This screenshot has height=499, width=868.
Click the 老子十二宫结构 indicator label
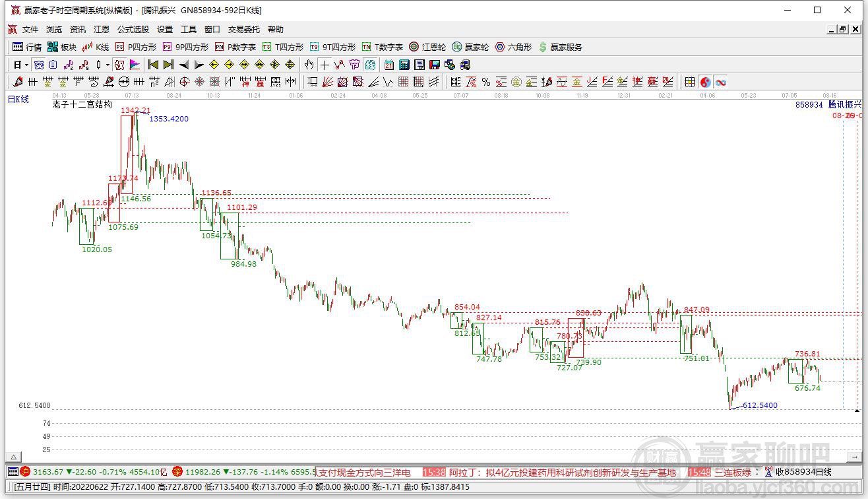click(82, 104)
